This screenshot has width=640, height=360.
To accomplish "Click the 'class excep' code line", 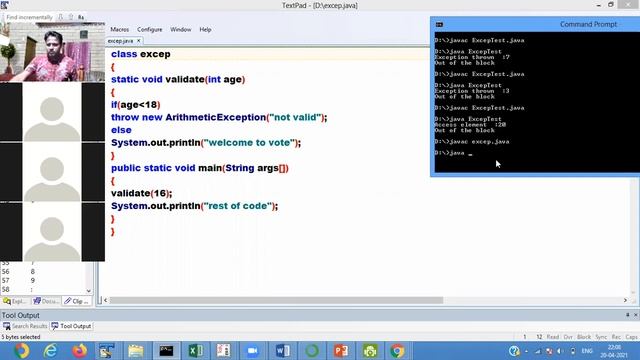I will coord(141,54).
